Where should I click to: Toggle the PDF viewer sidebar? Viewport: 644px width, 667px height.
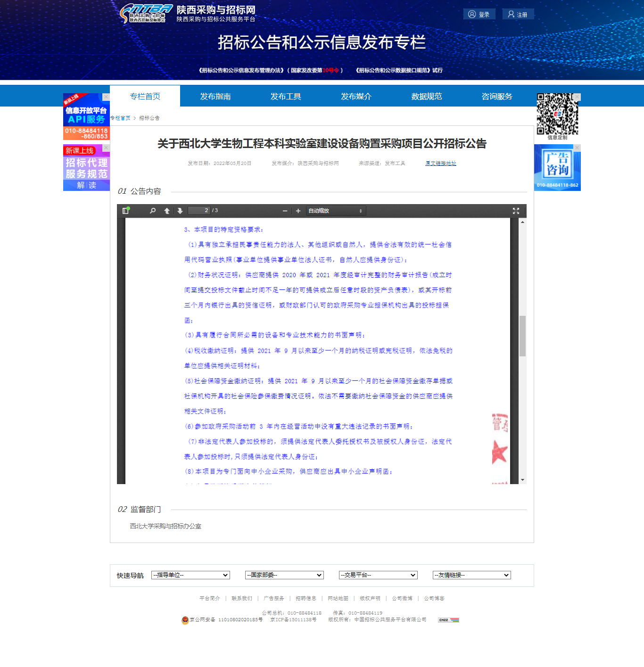125,211
